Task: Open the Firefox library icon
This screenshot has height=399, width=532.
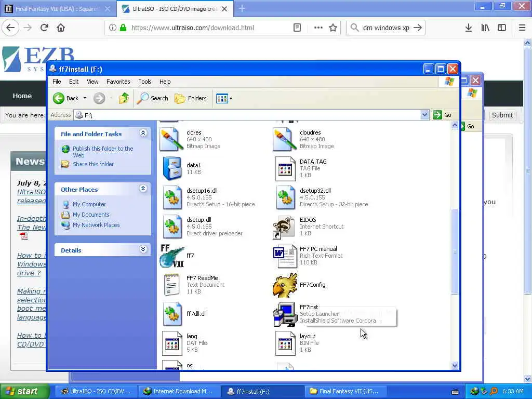Action: pos(485,28)
